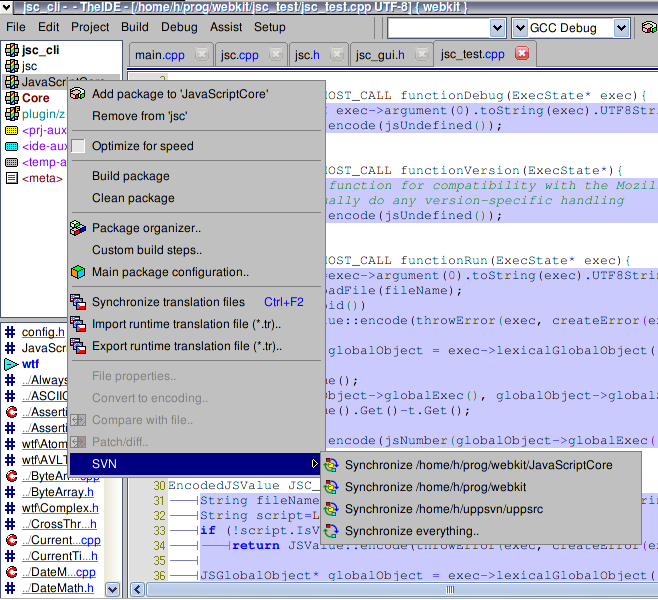Enable the Optimize for speed checkbox

(78, 146)
